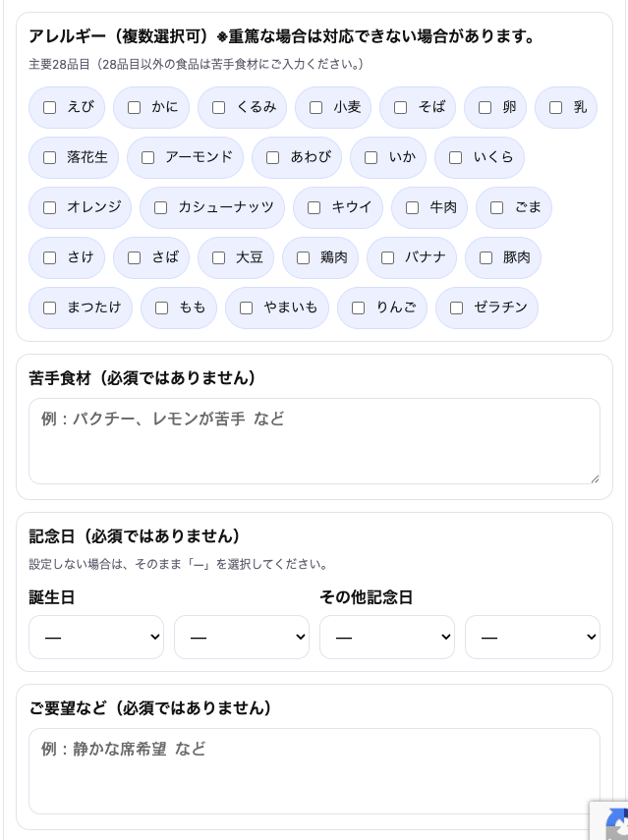
Task: Open the first 誕生日 dropdown
Action: [x=96, y=638]
